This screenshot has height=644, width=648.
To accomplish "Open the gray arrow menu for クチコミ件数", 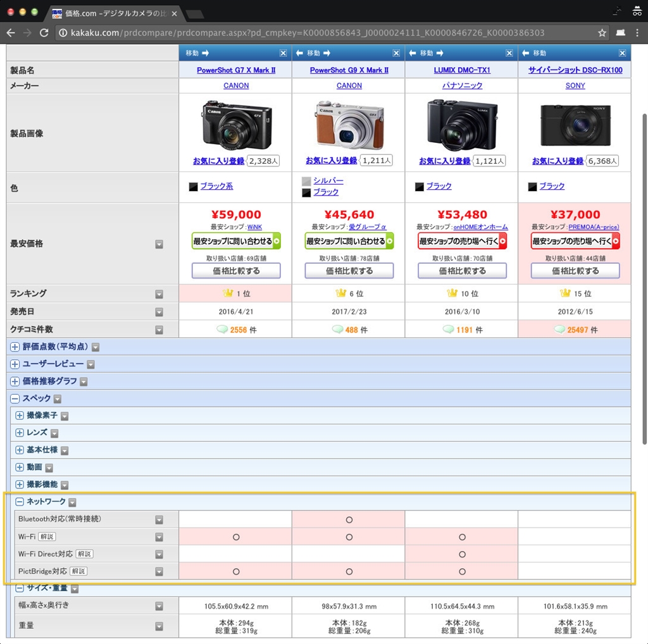I will (x=159, y=330).
